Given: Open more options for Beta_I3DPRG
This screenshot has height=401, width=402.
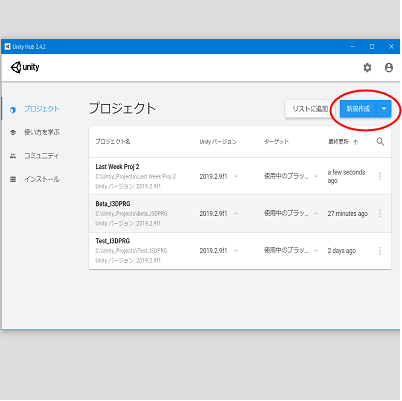Looking at the screenshot, I should tap(380, 213).
